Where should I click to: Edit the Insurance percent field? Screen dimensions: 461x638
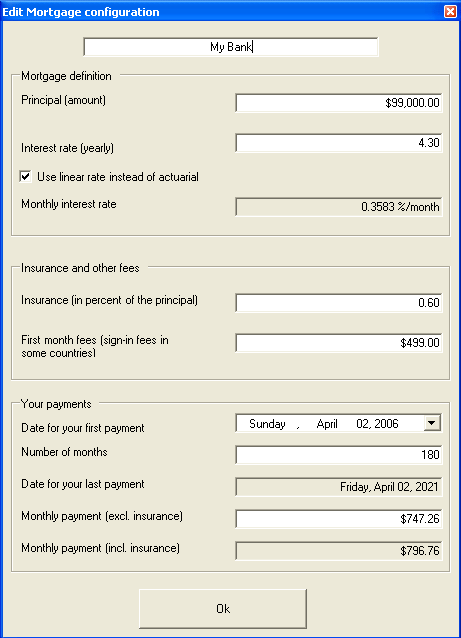coord(339,303)
